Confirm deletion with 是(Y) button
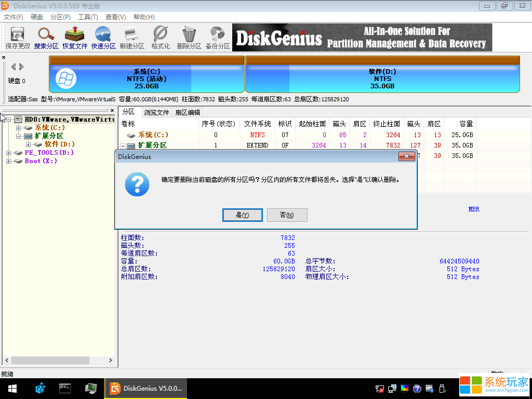 pos(243,215)
